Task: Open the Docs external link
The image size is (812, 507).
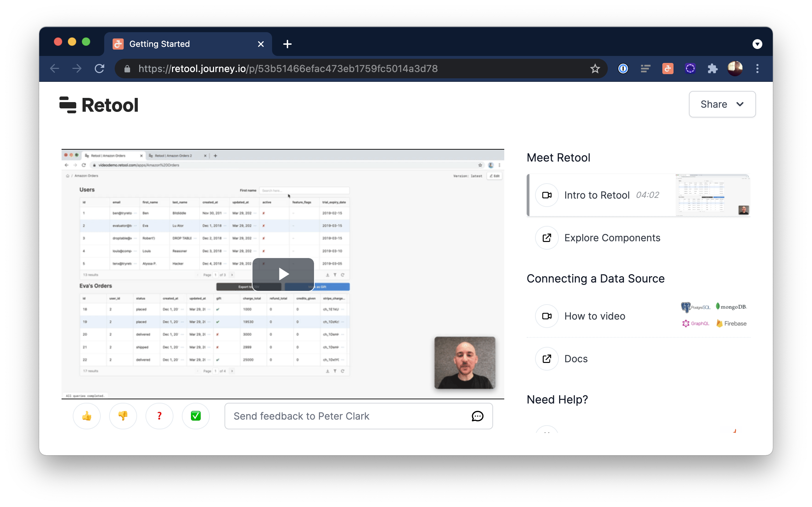Action: (576, 359)
